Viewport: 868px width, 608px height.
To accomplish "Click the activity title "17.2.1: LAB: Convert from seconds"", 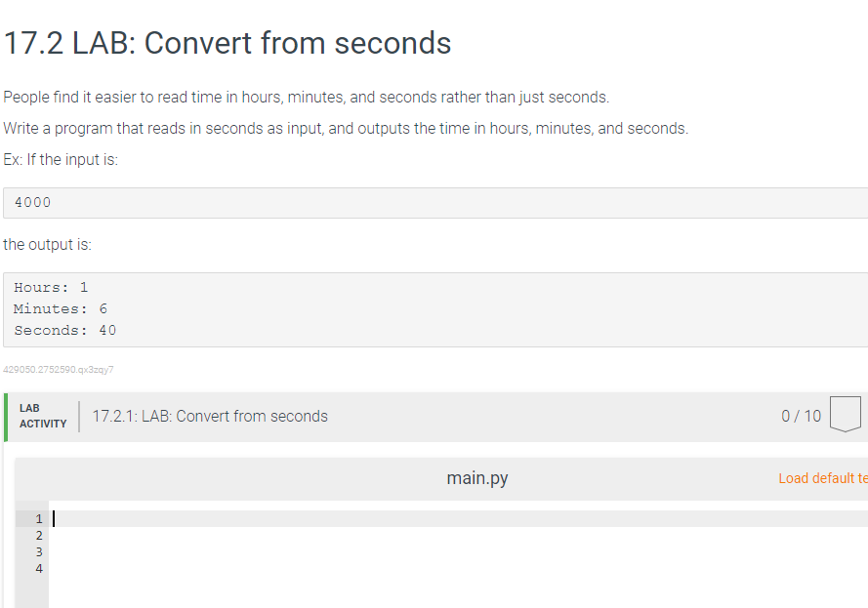I will coord(210,416).
